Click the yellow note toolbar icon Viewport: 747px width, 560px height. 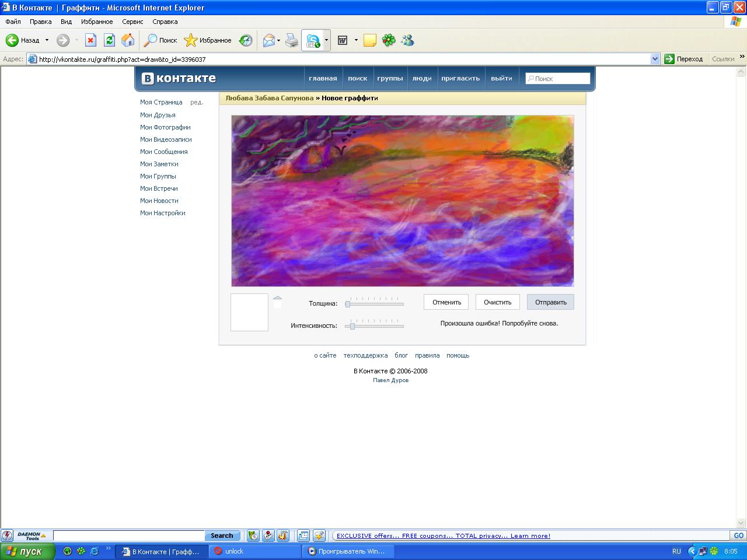(369, 40)
